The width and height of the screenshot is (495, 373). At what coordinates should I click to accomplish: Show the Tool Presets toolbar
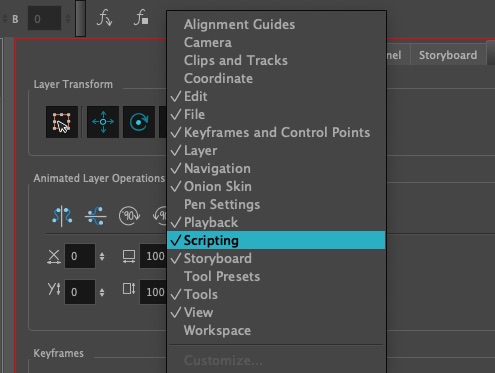276,276
